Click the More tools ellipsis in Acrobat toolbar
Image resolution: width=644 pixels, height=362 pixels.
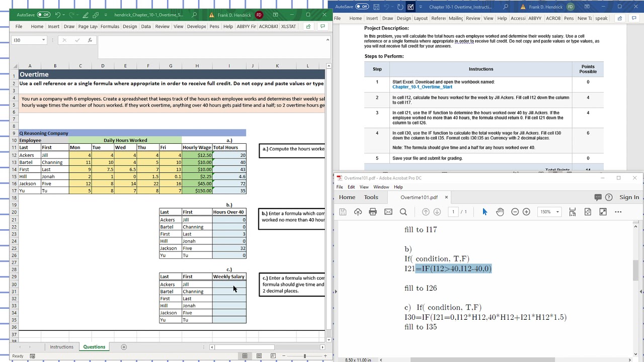coord(618,212)
